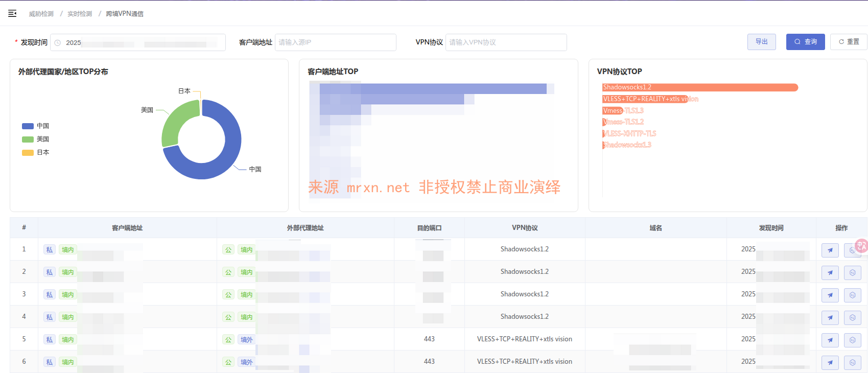Click the VLESS+TCP+REALITY+xtls vision bar in VPN协议TOP
Image resolution: width=868 pixels, height=373 pixels.
645,99
